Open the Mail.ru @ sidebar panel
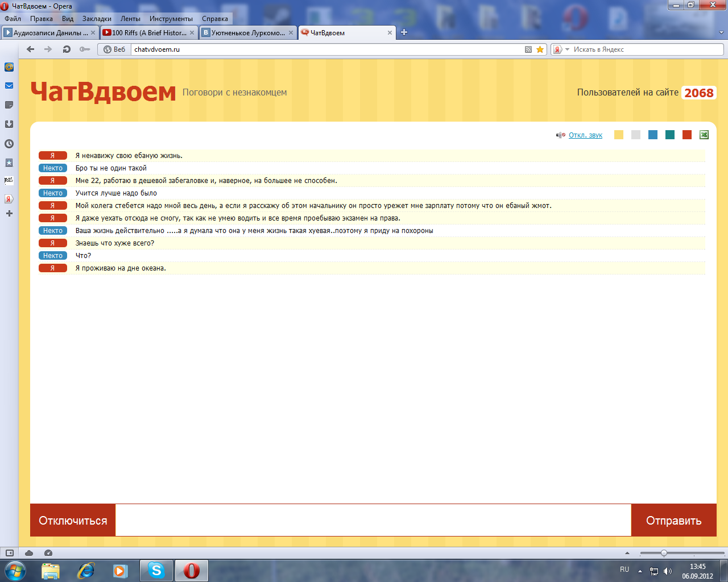This screenshot has height=582, width=728. click(9, 67)
